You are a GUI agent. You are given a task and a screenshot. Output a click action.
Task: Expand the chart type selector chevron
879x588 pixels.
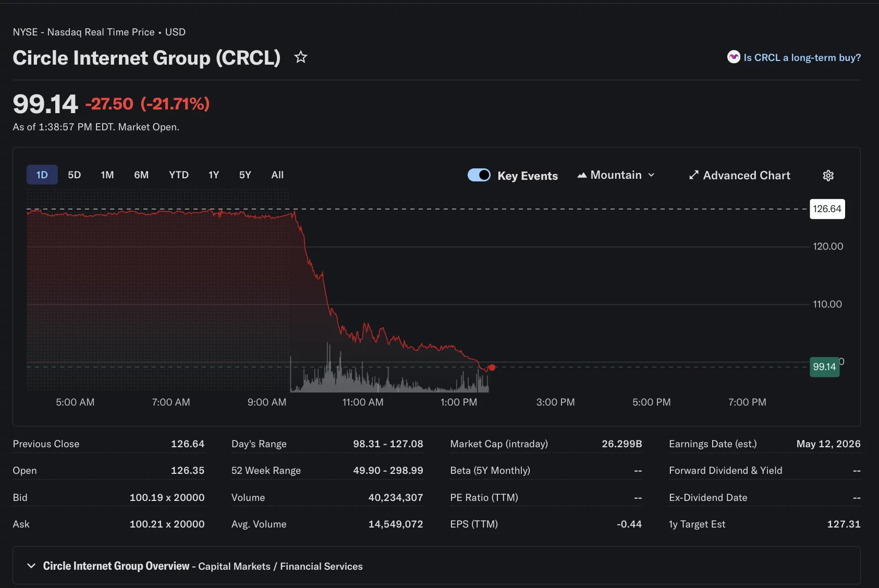coord(651,176)
